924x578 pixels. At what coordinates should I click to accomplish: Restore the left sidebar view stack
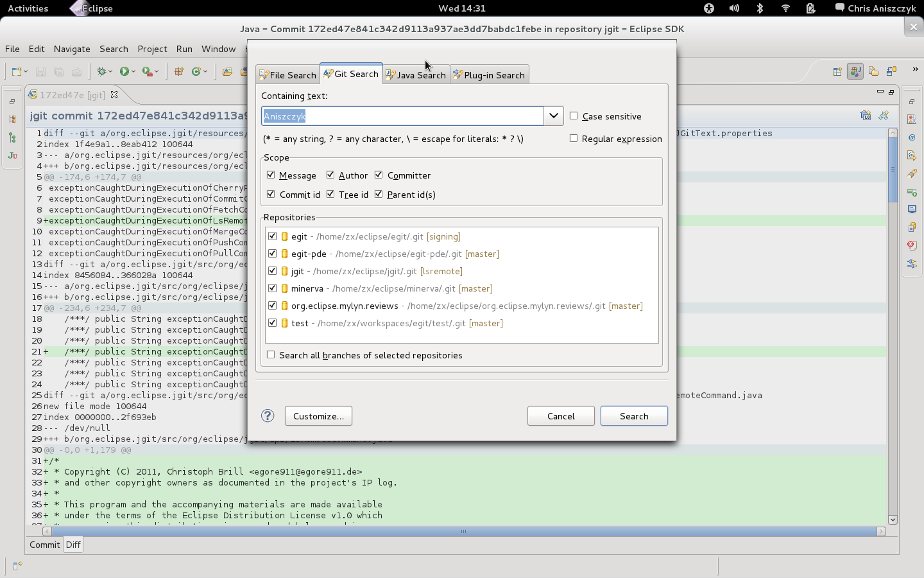click(12, 101)
